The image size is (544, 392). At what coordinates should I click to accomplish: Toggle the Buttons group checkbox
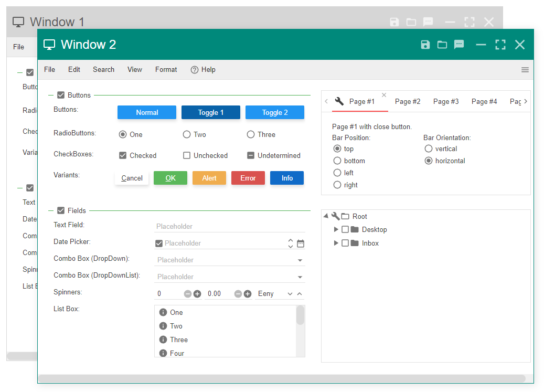pyautogui.click(x=61, y=95)
